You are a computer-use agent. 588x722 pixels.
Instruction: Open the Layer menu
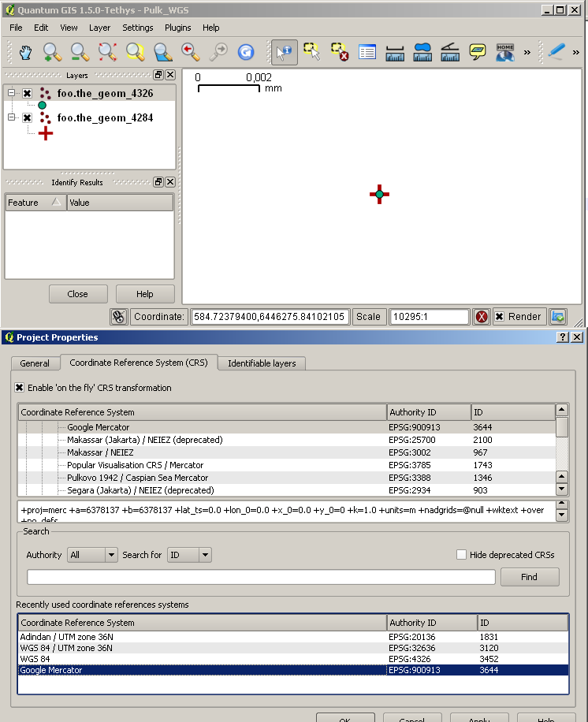click(x=99, y=28)
